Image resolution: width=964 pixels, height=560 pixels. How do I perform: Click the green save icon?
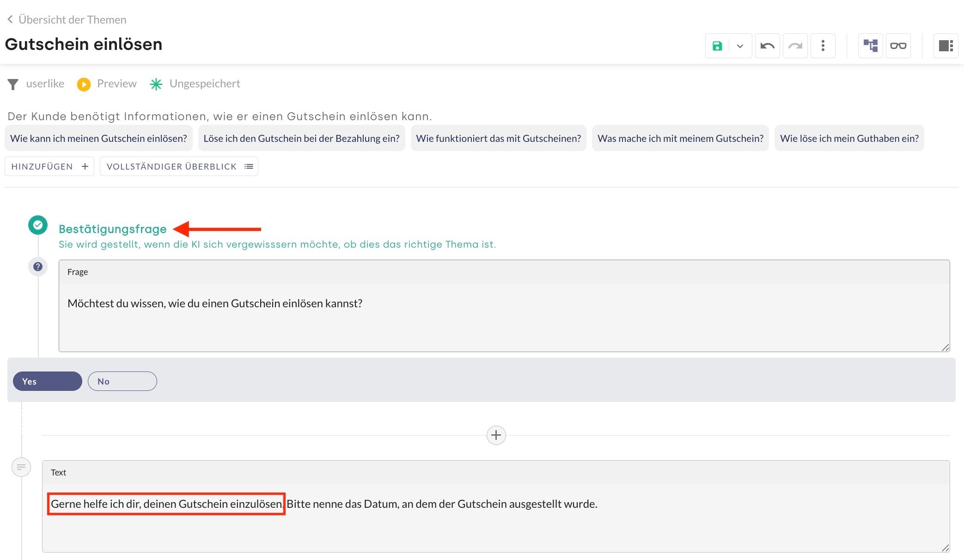coord(717,46)
